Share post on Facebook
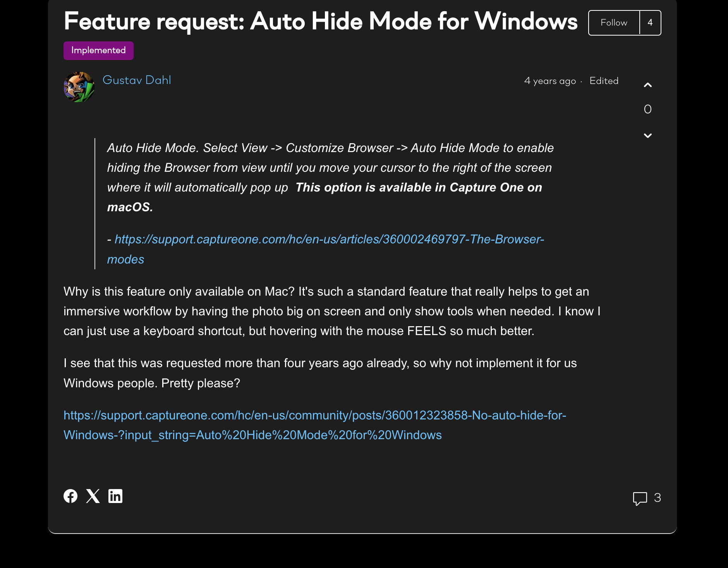728x568 pixels. pos(70,496)
